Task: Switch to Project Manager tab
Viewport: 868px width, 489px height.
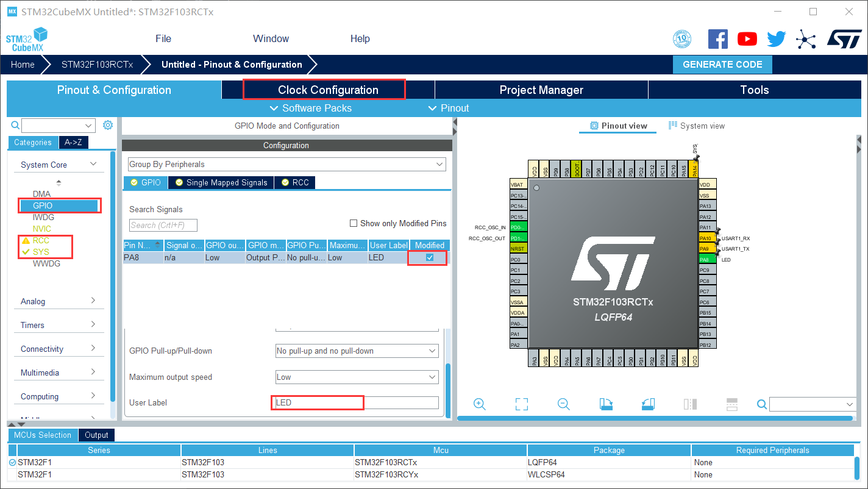Action: click(x=541, y=90)
